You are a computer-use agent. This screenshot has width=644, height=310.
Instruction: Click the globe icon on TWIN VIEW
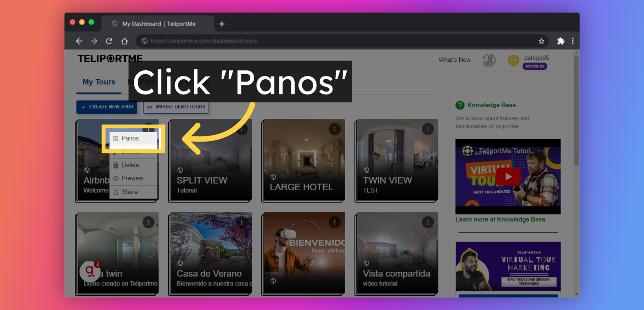366,170
